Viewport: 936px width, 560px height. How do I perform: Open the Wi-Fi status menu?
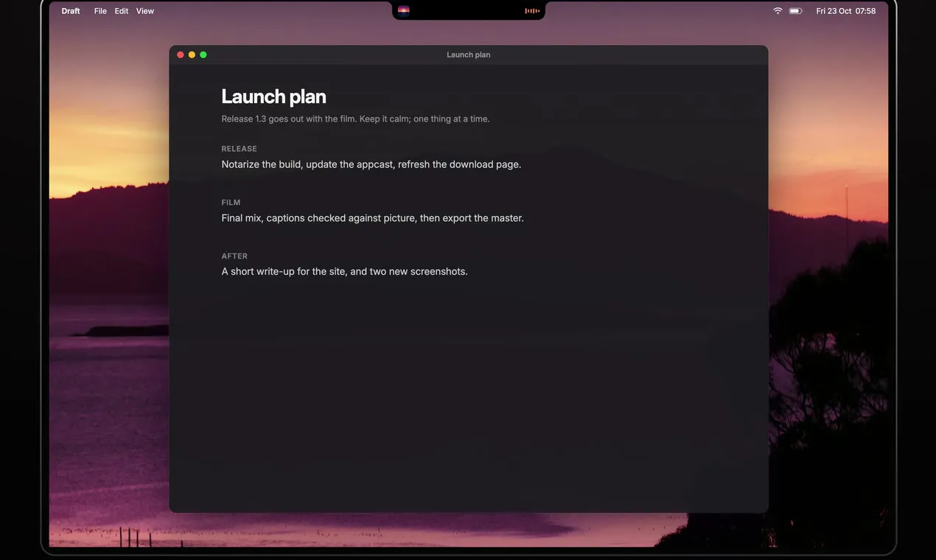[x=778, y=11]
